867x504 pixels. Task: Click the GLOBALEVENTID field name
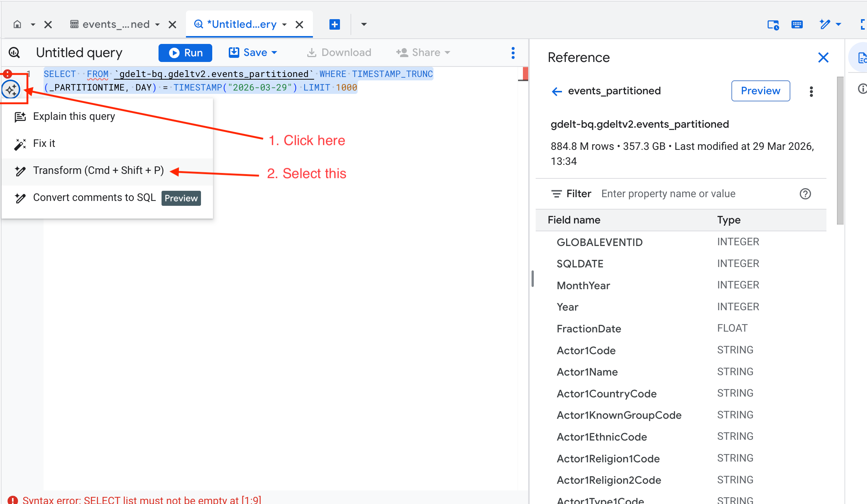(600, 242)
